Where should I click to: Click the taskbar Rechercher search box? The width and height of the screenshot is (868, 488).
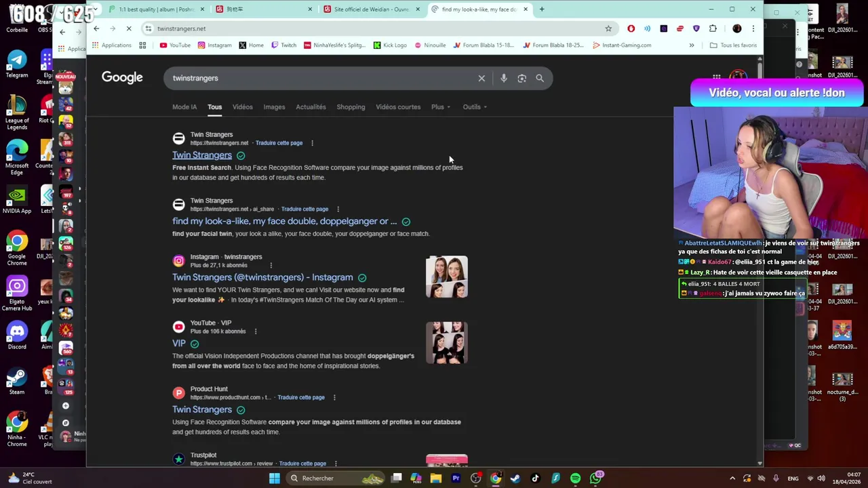tap(336, 479)
